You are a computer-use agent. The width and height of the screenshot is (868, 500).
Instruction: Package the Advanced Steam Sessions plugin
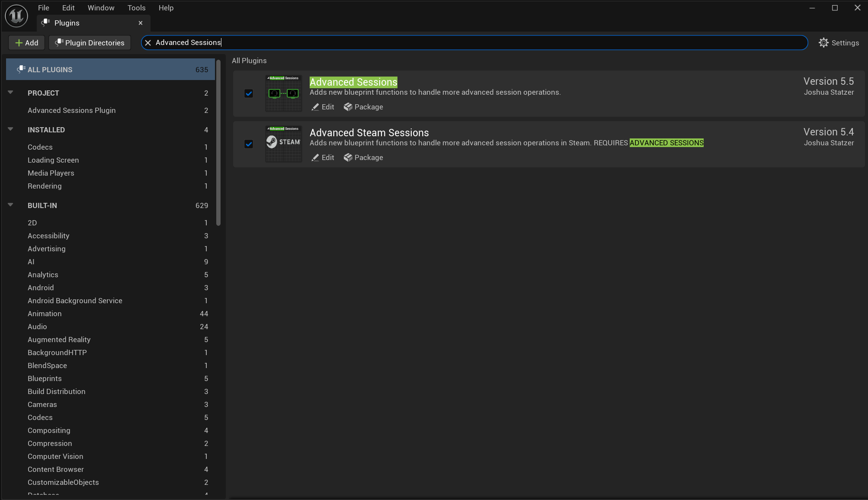coord(363,157)
